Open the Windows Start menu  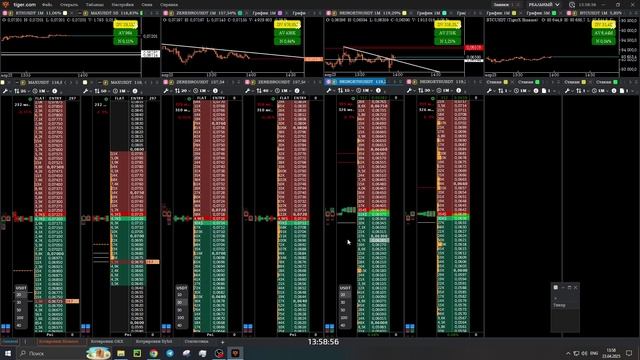[x=7, y=353]
